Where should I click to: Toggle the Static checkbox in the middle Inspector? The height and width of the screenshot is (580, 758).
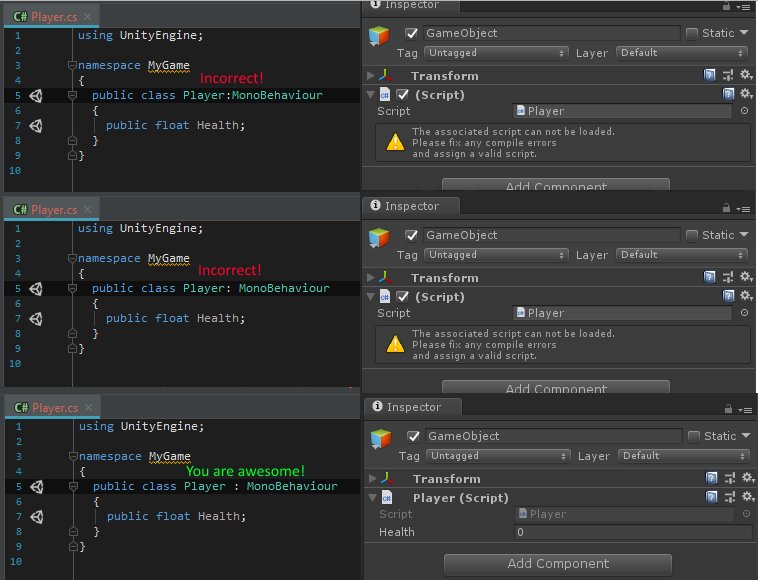pos(692,235)
